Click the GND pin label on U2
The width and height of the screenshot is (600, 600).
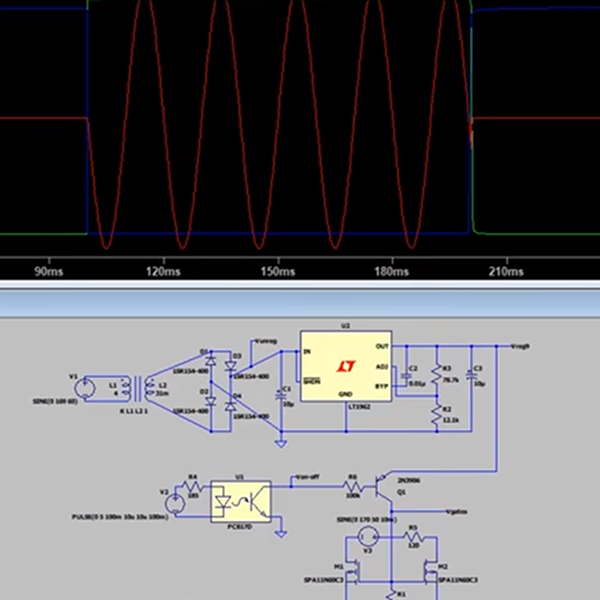346,395
